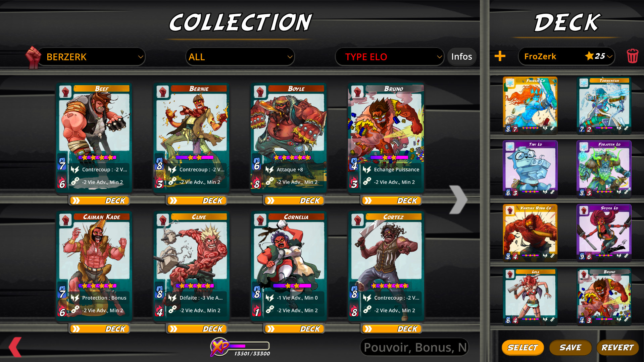The image size is (644, 362).
Task: Click the XP badge icon
Action: click(219, 347)
